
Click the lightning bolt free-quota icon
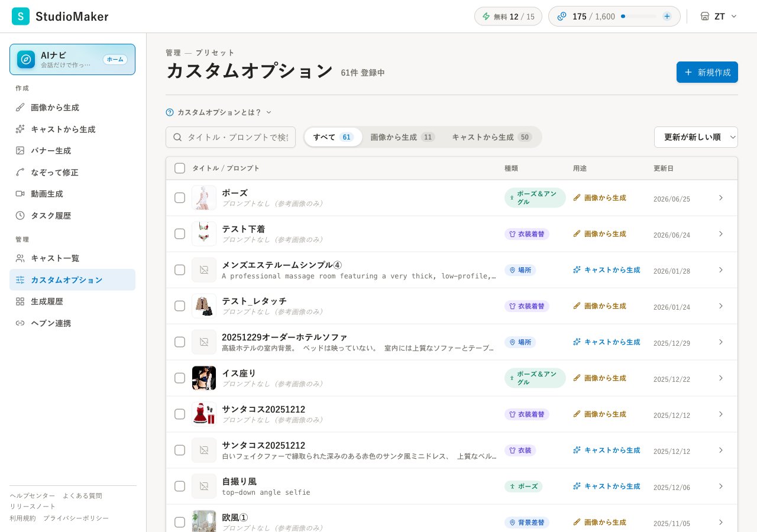click(x=486, y=17)
